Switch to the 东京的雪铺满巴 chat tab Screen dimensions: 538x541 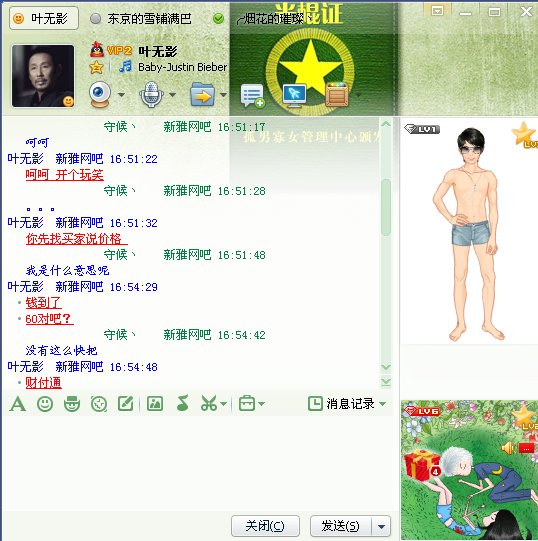click(141, 19)
